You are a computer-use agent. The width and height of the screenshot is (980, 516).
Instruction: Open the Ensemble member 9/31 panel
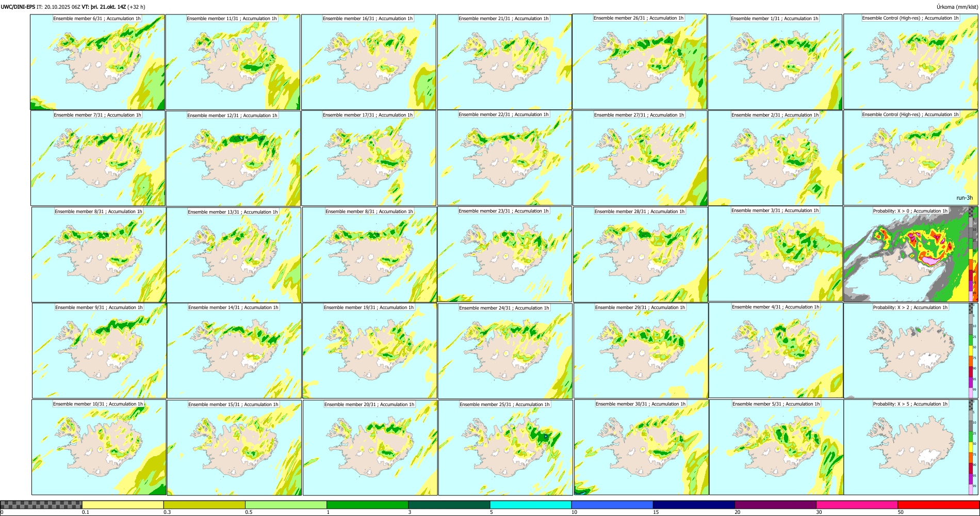click(99, 351)
